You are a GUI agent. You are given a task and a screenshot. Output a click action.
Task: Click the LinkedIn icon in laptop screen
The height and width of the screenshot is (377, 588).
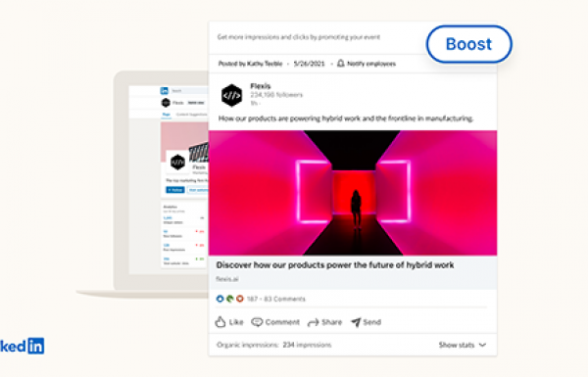tap(165, 91)
